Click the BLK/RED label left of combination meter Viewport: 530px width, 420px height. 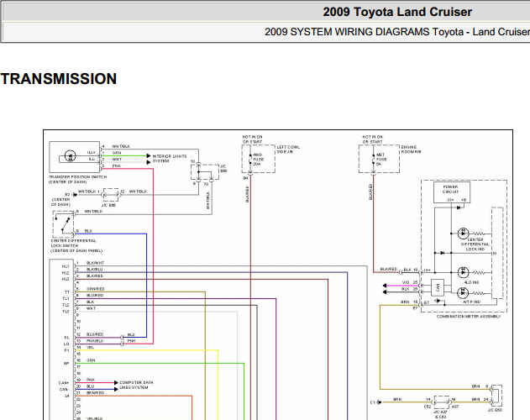point(388,269)
